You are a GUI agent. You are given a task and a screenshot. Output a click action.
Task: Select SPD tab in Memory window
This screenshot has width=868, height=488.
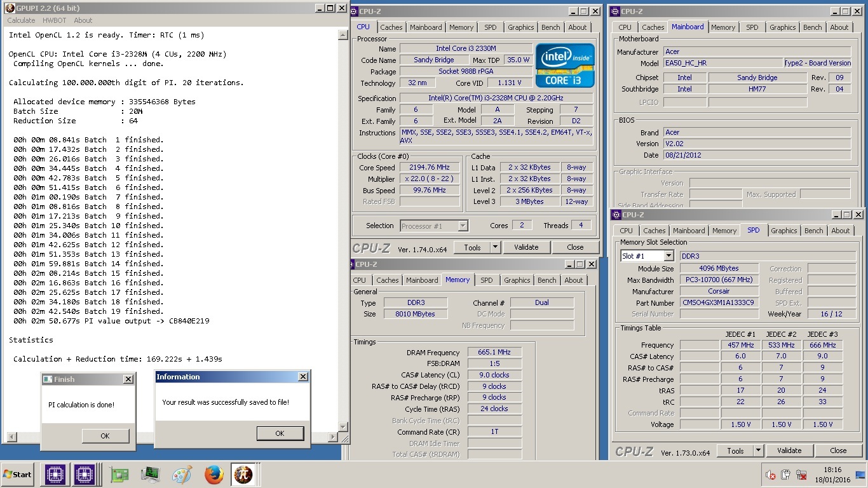(487, 280)
